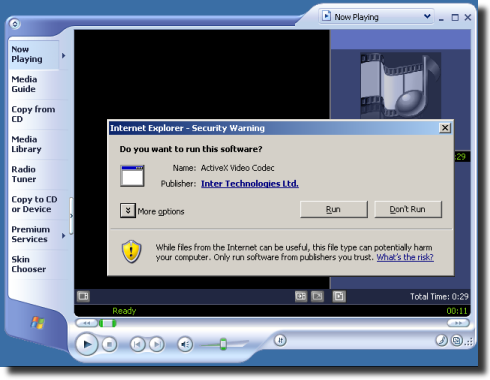Click the seek bar position thumb
This screenshot has width=490, height=380.
coord(107,323)
